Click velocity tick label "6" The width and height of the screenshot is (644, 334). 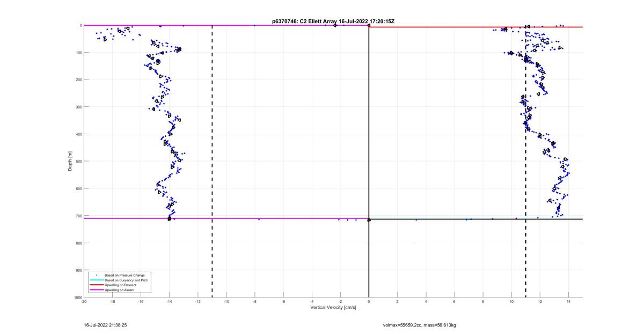click(454, 302)
